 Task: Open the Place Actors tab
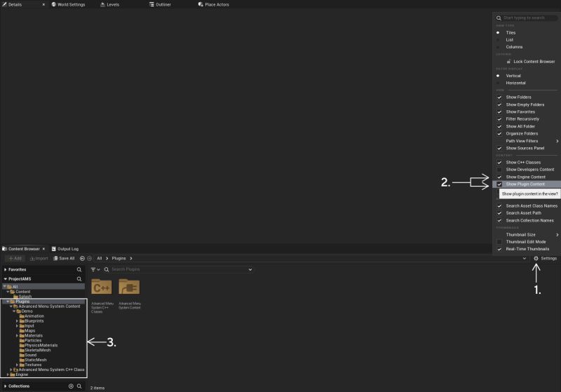[214, 5]
